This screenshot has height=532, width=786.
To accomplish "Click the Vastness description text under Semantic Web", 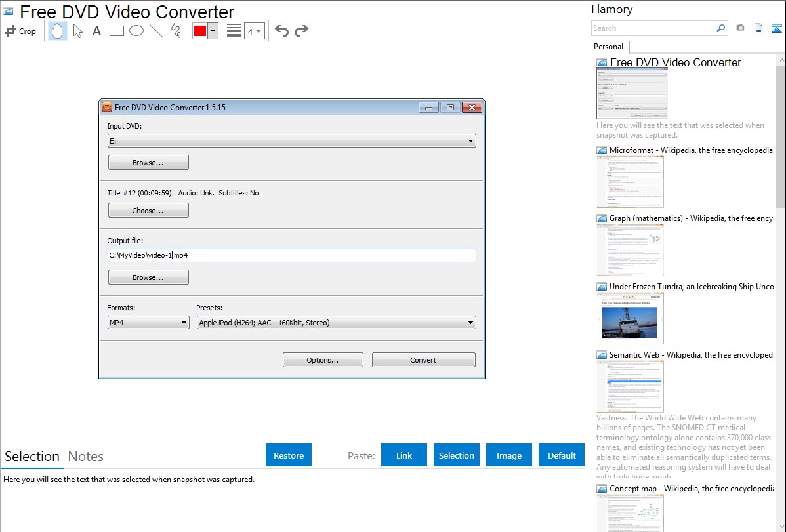I will click(x=684, y=447).
